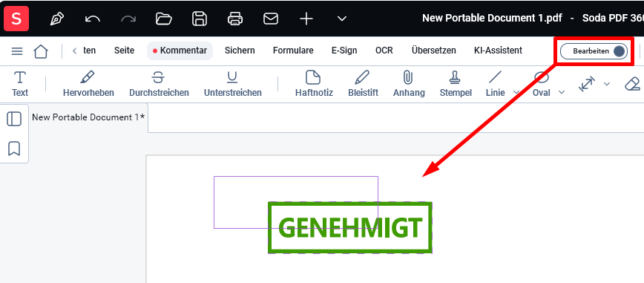Toggle the side panel layout icon
The width and height of the screenshot is (644, 283).
tap(14, 119)
